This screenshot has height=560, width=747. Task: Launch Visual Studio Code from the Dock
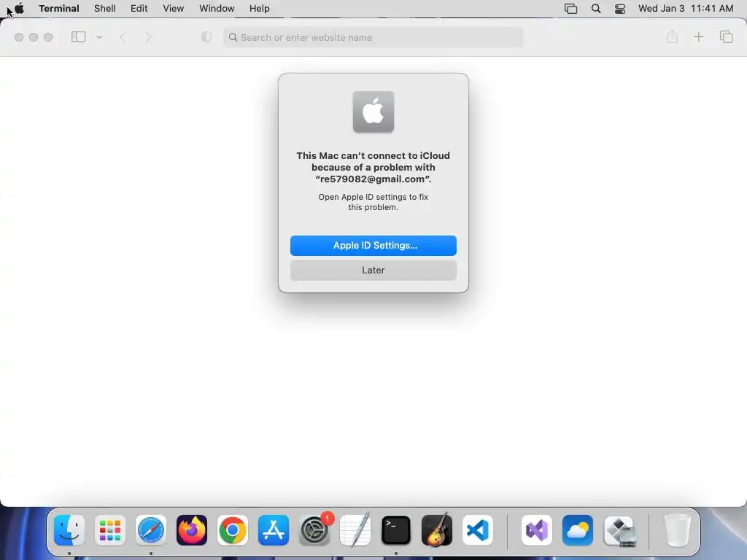pyautogui.click(x=478, y=530)
